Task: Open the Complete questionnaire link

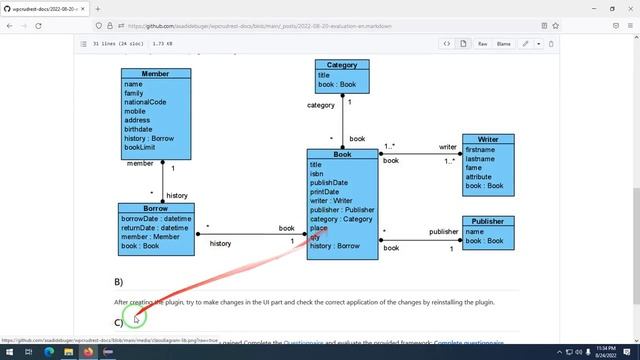Action: click(x=469, y=343)
